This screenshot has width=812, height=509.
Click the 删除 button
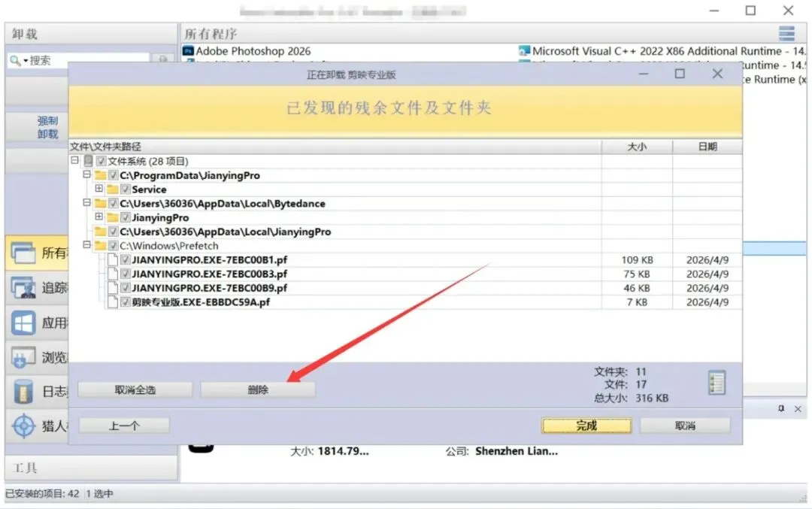point(257,390)
